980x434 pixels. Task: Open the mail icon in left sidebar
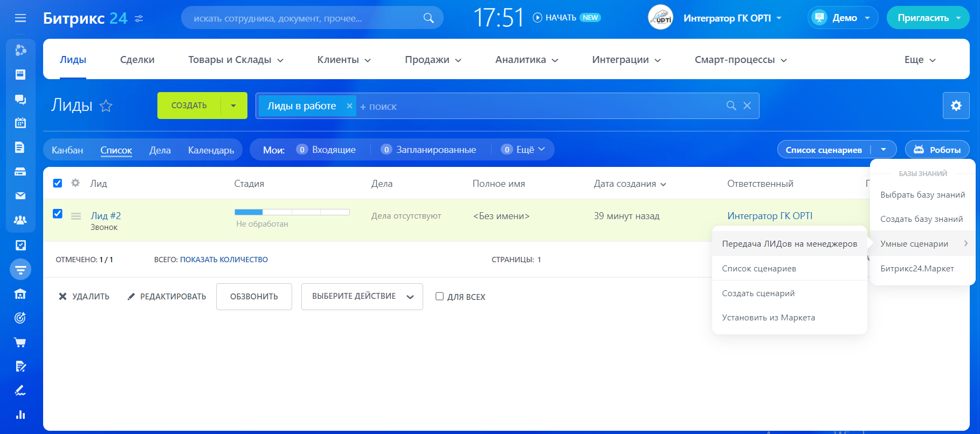tap(20, 196)
